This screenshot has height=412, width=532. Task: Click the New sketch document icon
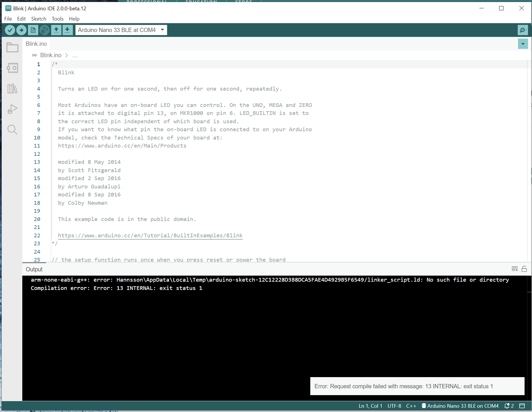tap(33, 30)
